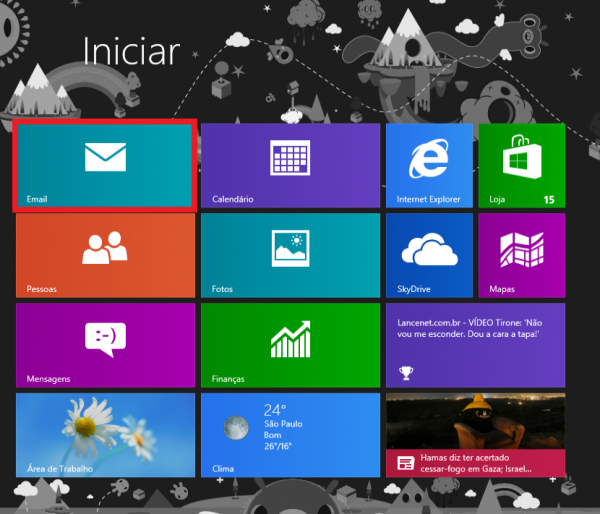Click the news icon beside the Hamas headline
Viewport: 600px width, 514px height.
tap(405, 463)
